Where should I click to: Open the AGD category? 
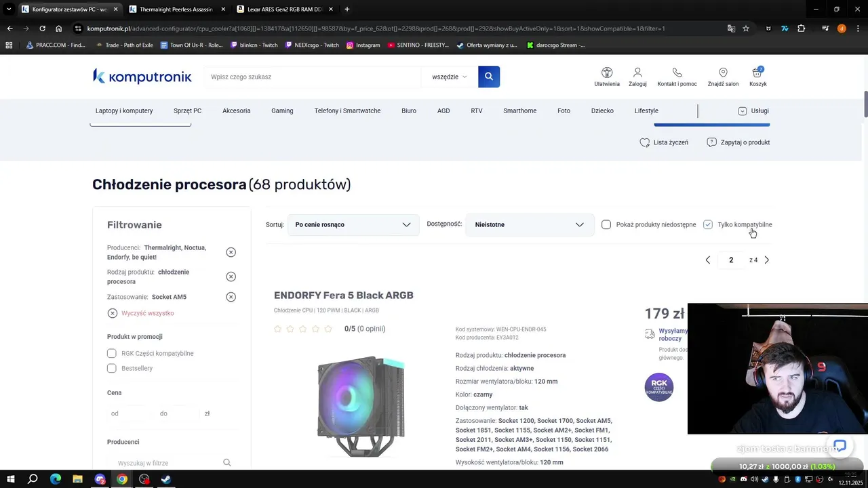443,110
